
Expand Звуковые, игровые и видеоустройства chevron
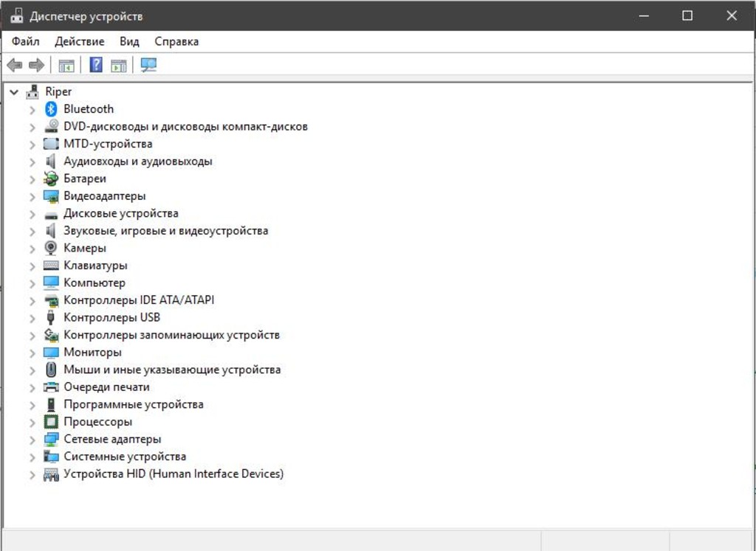(32, 231)
